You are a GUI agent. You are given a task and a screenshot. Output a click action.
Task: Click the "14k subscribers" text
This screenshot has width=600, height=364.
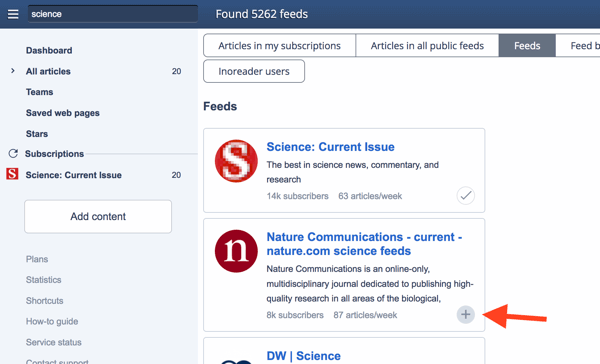(x=297, y=196)
